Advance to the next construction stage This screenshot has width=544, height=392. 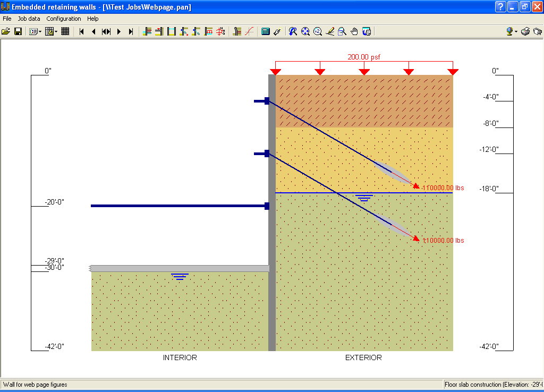[x=119, y=31]
